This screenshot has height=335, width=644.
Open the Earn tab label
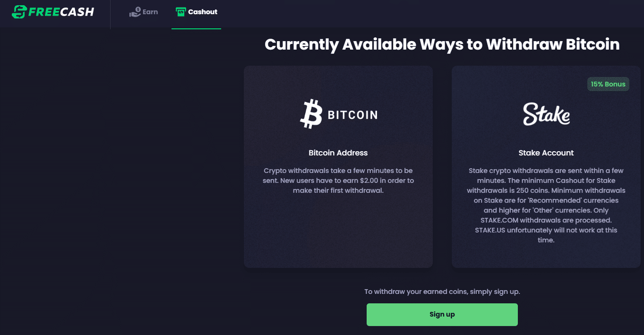(x=150, y=12)
